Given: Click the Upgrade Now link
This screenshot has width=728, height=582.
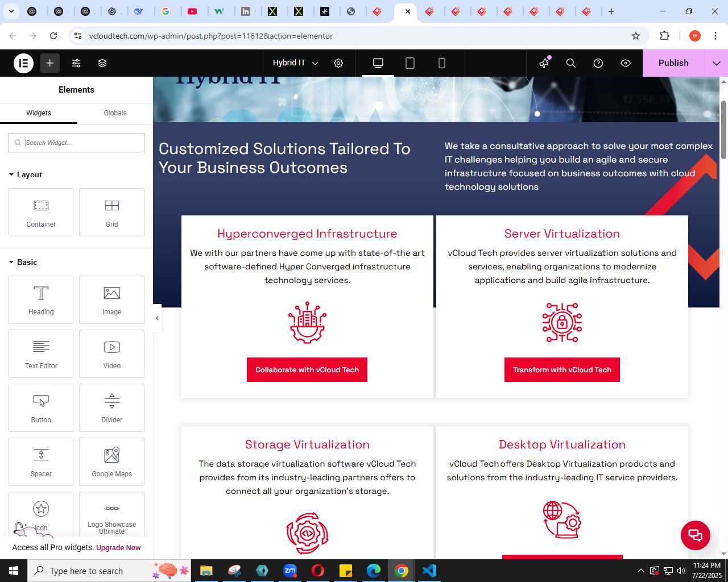Looking at the screenshot, I should tap(118, 548).
